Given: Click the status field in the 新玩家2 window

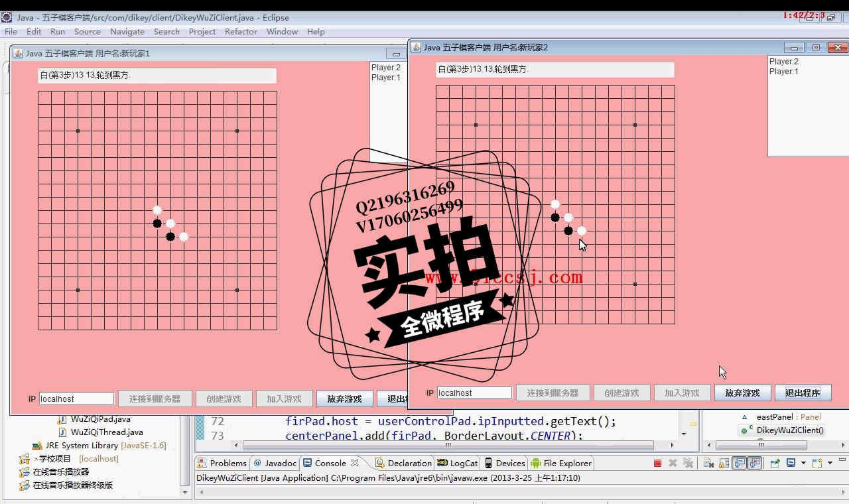Looking at the screenshot, I should pos(555,70).
